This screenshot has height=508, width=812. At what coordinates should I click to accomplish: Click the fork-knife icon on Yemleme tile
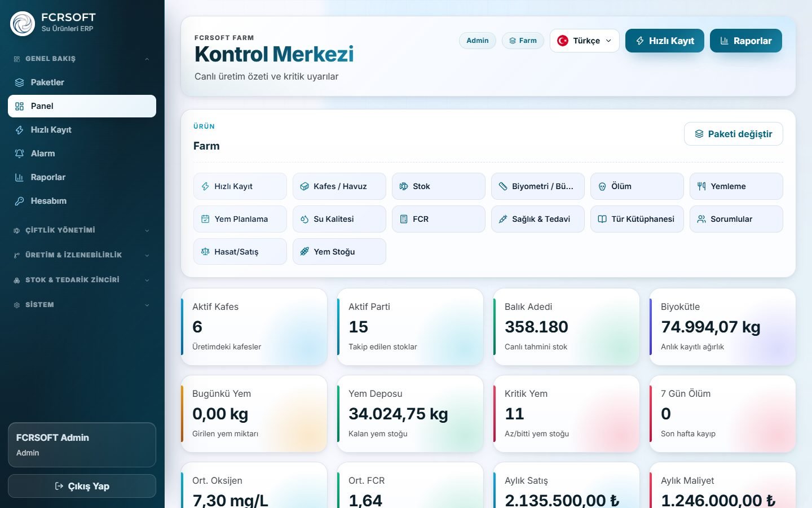click(x=701, y=186)
